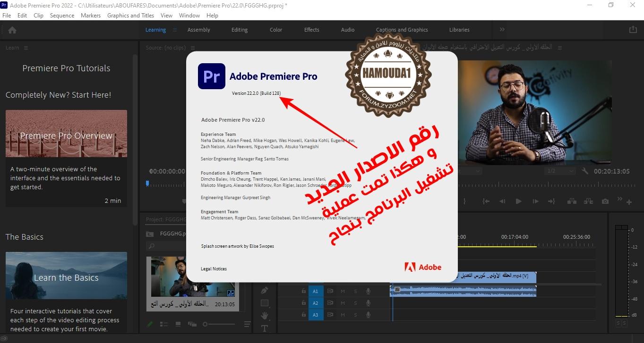The image size is (644, 343).
Task: Open Project panel sort icons menu
Action: [247, 324]
